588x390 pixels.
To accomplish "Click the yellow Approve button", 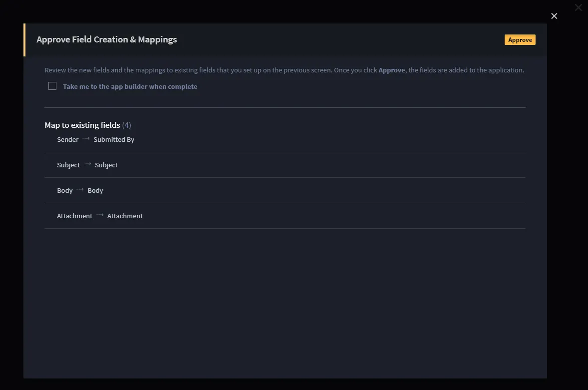I will [520, 40].
